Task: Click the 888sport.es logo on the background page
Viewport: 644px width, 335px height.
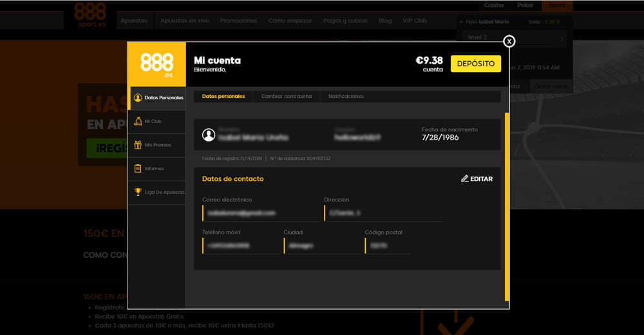Action: (90, 15)
